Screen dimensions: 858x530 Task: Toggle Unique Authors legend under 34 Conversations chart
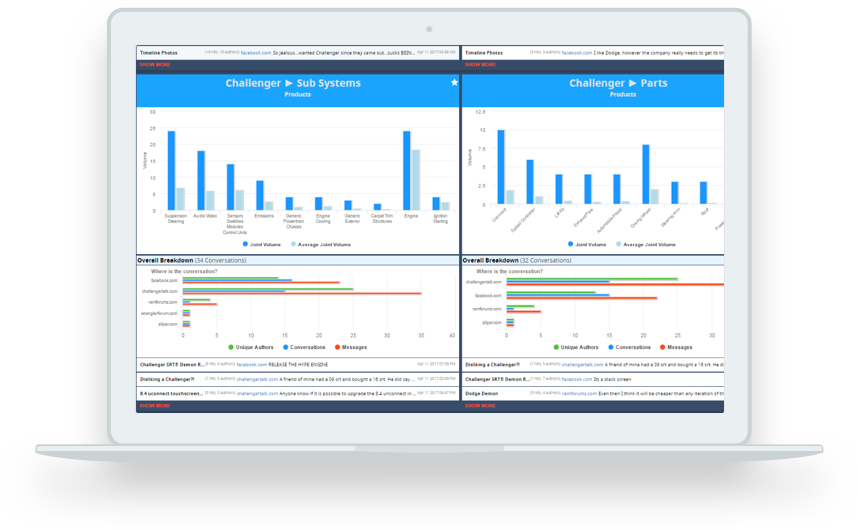pyautogui.click(x=251, y=347)
